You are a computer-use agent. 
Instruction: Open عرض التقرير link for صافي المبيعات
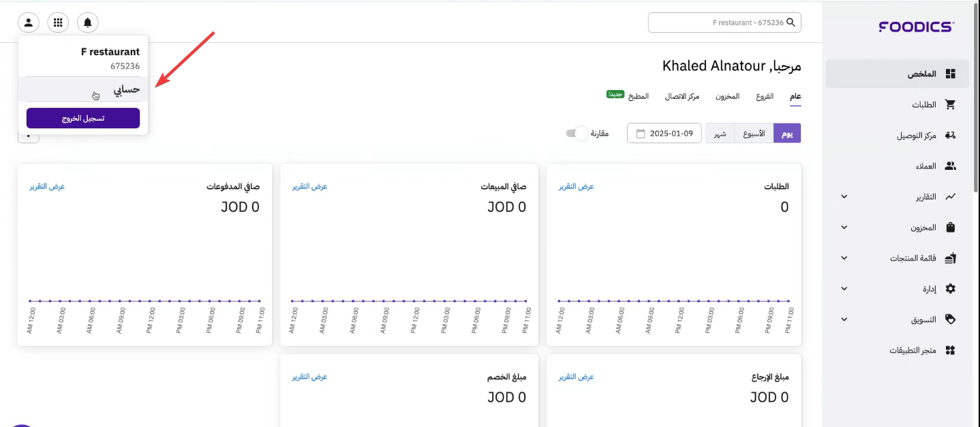coord(310,186)
